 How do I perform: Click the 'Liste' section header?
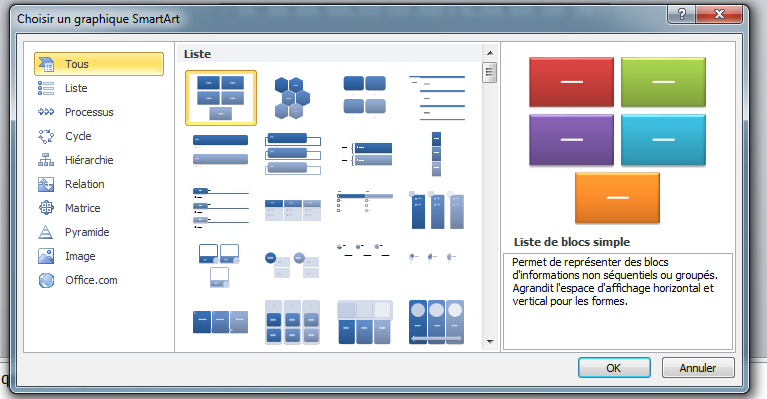click(x=197, y=54)
